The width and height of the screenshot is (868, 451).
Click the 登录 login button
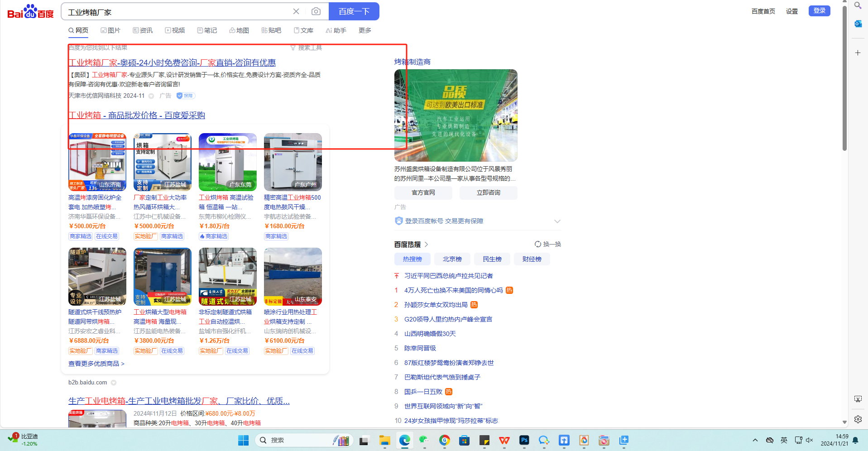820,11
